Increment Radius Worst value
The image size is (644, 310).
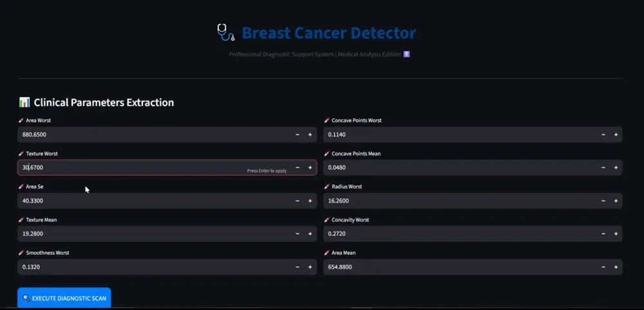click(x=616, y=201)
